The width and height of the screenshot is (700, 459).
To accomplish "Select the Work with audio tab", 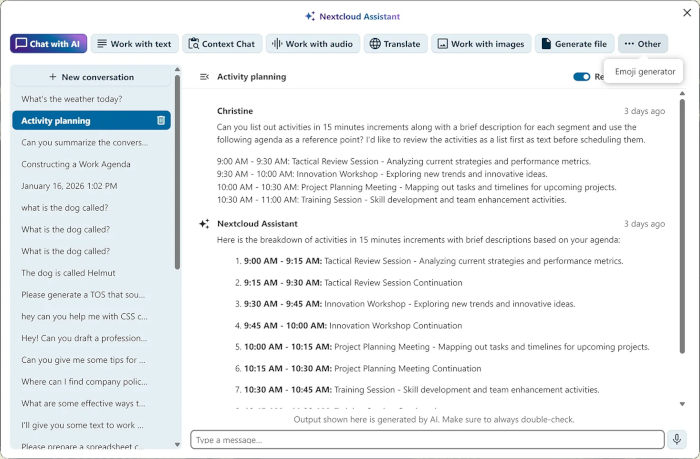I will point(311,44).
